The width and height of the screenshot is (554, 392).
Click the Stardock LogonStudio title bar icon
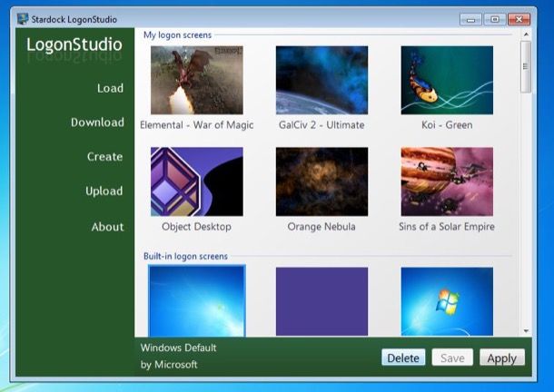23,19
